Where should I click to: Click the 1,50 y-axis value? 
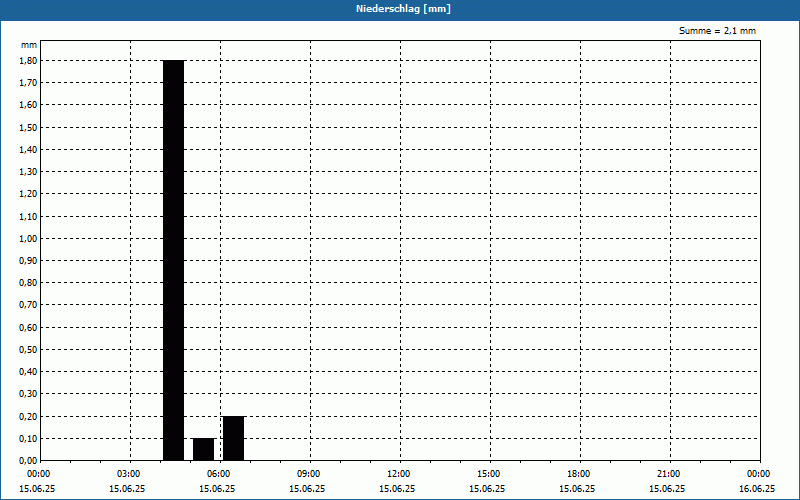coord(28,127)
